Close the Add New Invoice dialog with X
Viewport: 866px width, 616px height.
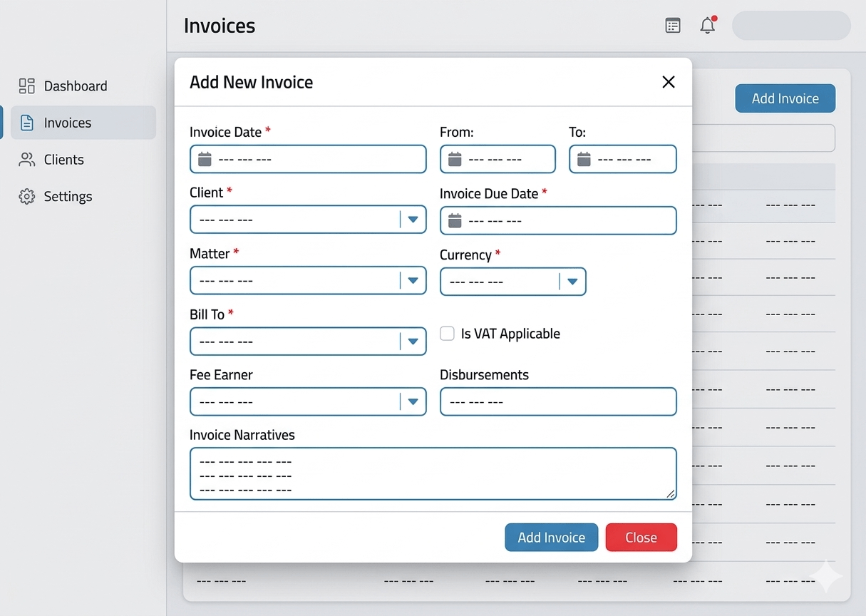point(668,82)
